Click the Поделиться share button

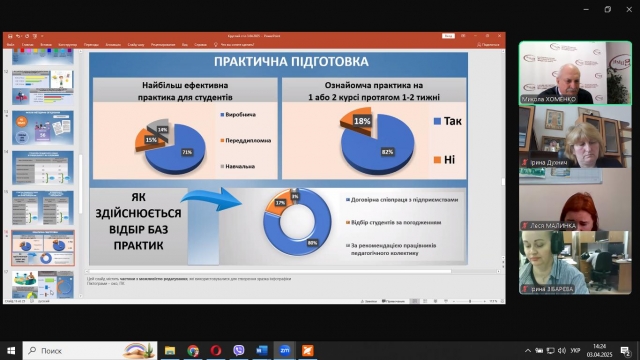tap(489, 44)
